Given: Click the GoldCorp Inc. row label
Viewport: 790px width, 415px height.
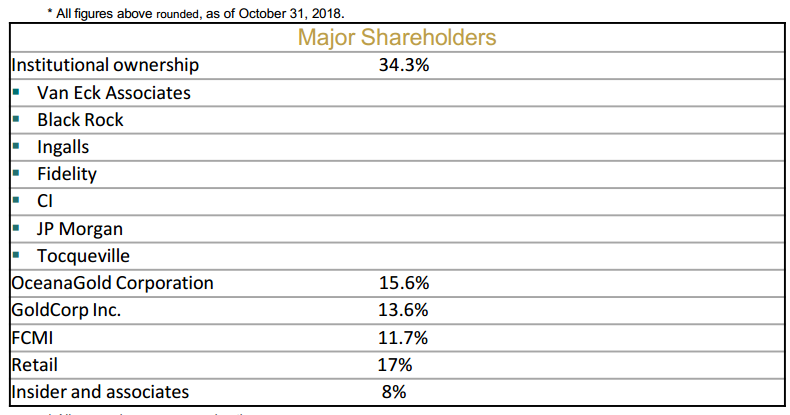Looking at the screenshot, I should click(66, 310).
